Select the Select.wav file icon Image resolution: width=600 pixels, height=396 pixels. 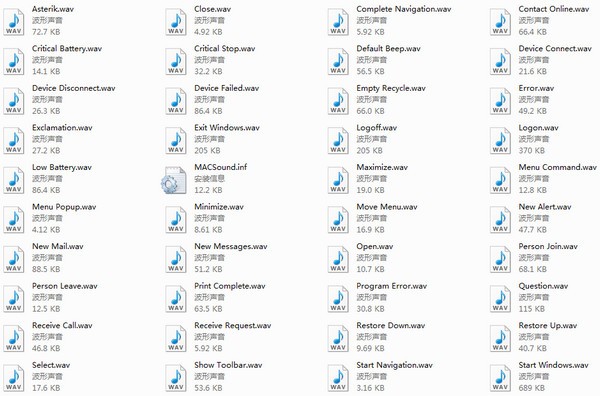14,378
